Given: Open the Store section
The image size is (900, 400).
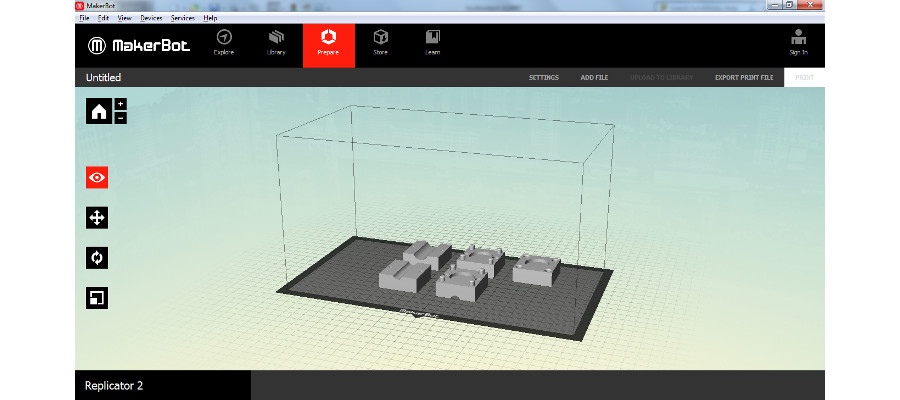Looking at the screenshot, I should [381, 42].
